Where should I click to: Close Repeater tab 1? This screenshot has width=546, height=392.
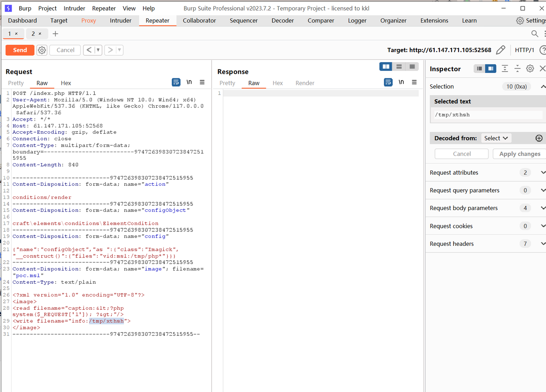pyautogui.click(x=16, y=34)
